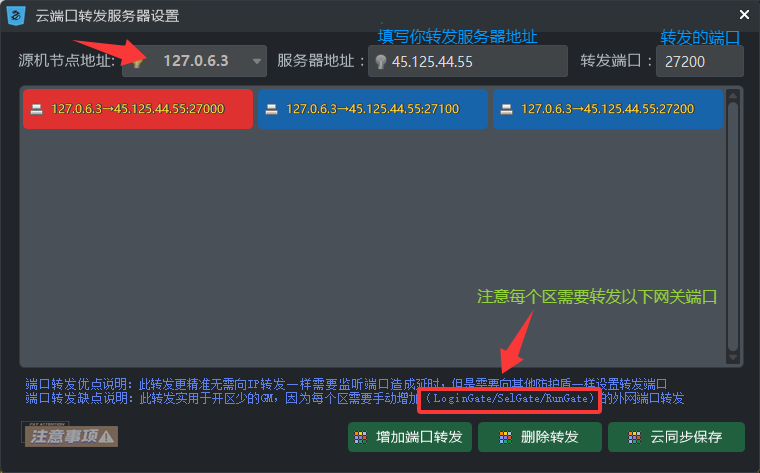
Task: Click the window title 云端口转发服务器设置
Action: tap(108, 16)
